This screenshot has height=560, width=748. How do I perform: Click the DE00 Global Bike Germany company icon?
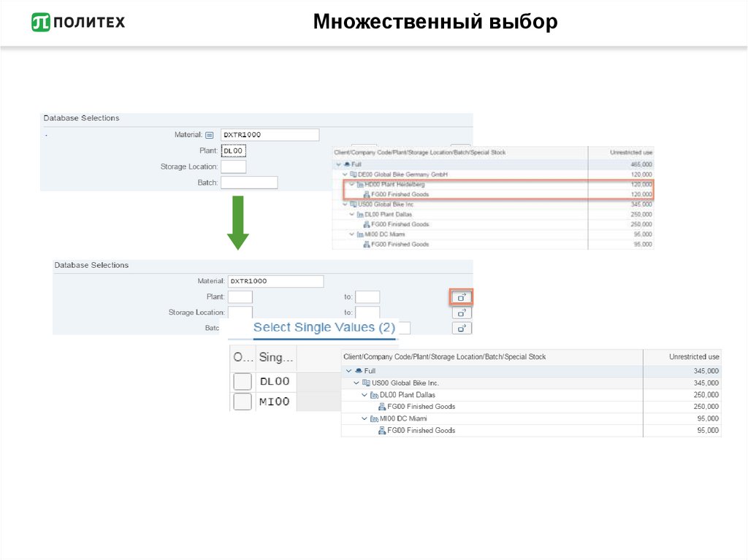tap(353, 175)
